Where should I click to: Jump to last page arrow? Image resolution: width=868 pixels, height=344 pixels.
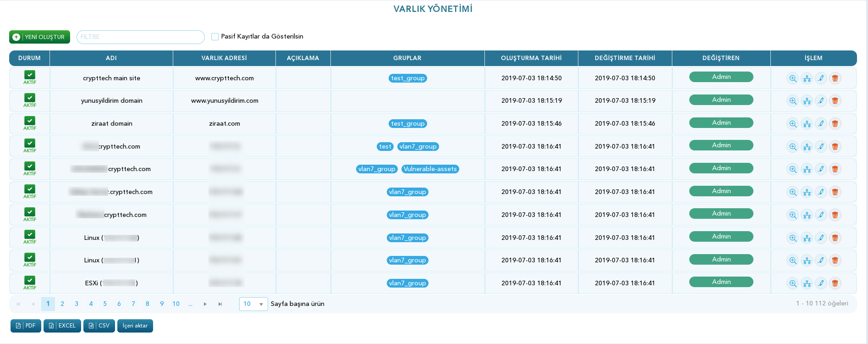220,304
